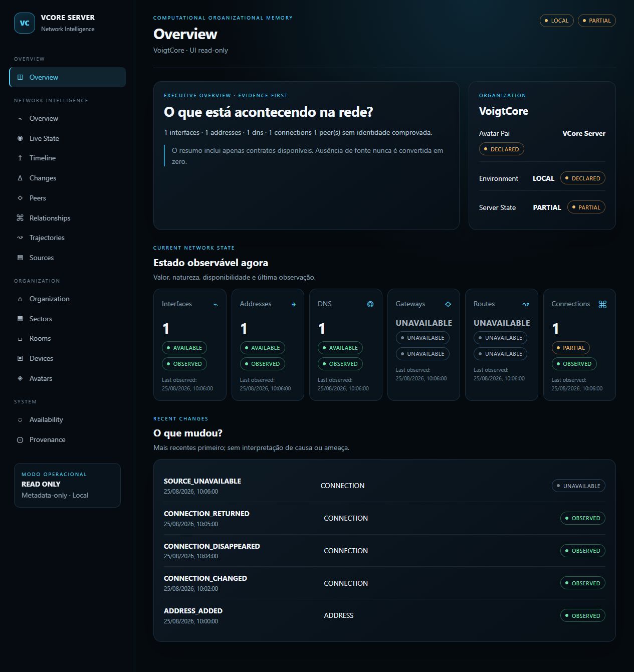The image size is (634, 672).
Task: Navigate to Avatars
Action: [67, 378]
